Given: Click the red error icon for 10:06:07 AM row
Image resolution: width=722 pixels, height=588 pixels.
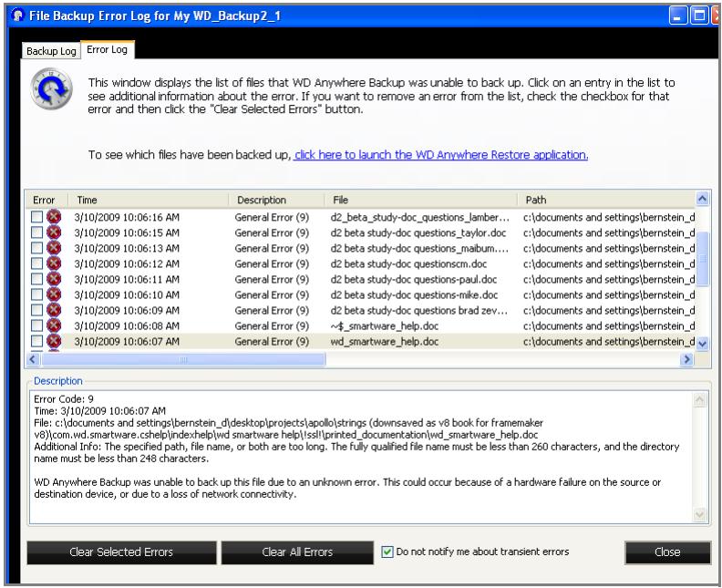Looking at the screenshot, I should (54, 341).
